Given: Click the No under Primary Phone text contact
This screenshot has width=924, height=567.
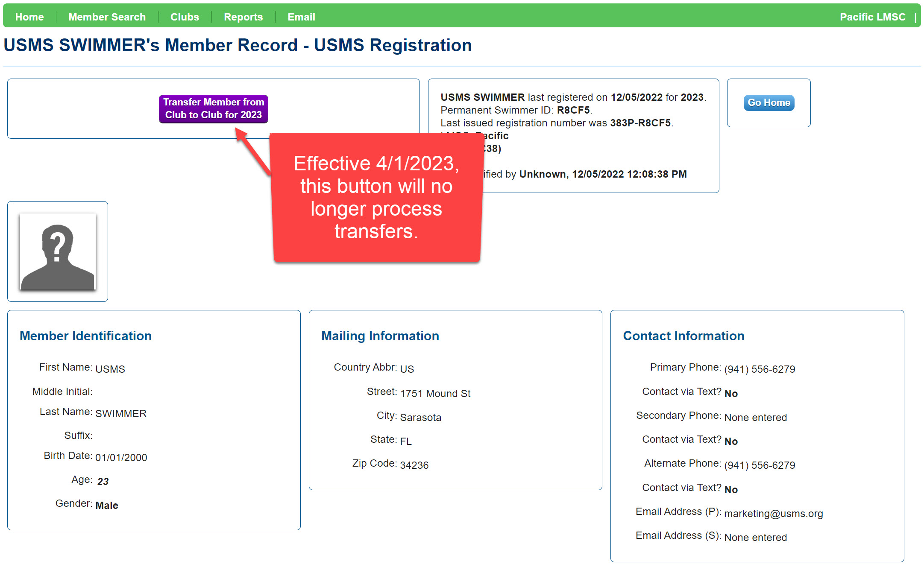Looking at the screenshot, I should (731, 394).
